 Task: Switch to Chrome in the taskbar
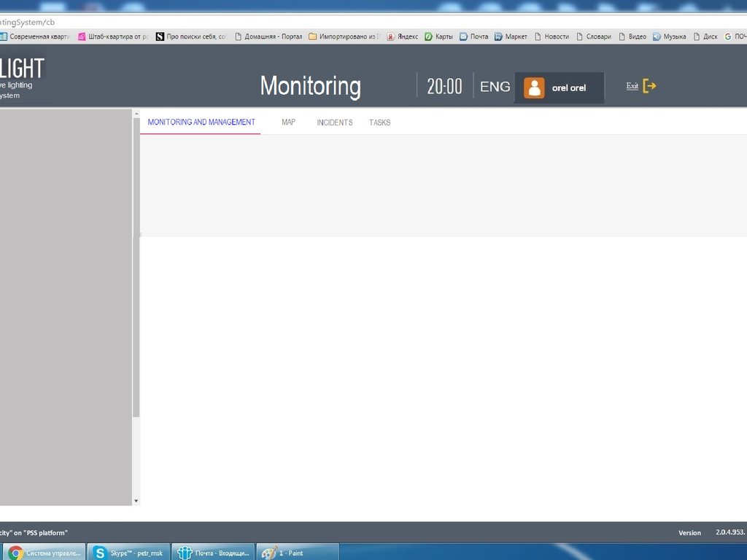coord(44,553)
